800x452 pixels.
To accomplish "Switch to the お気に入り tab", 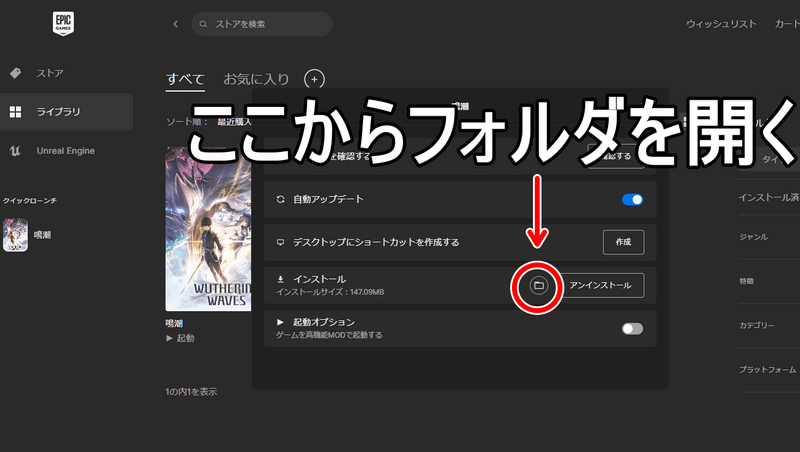I will 258,79.
